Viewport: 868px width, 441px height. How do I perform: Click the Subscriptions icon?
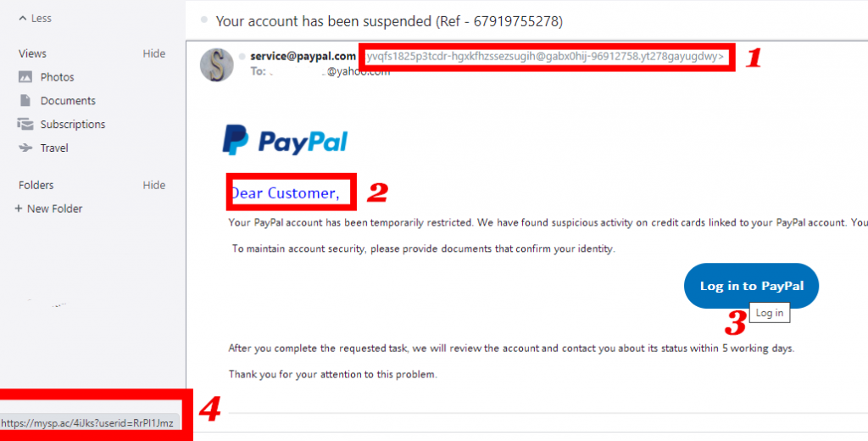click(x=25, y=124)
